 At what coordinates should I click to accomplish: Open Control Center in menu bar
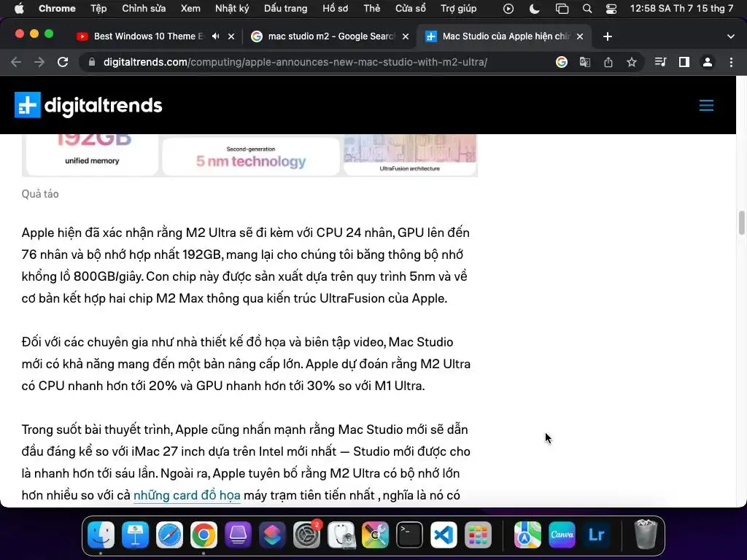tap(611, 9)
